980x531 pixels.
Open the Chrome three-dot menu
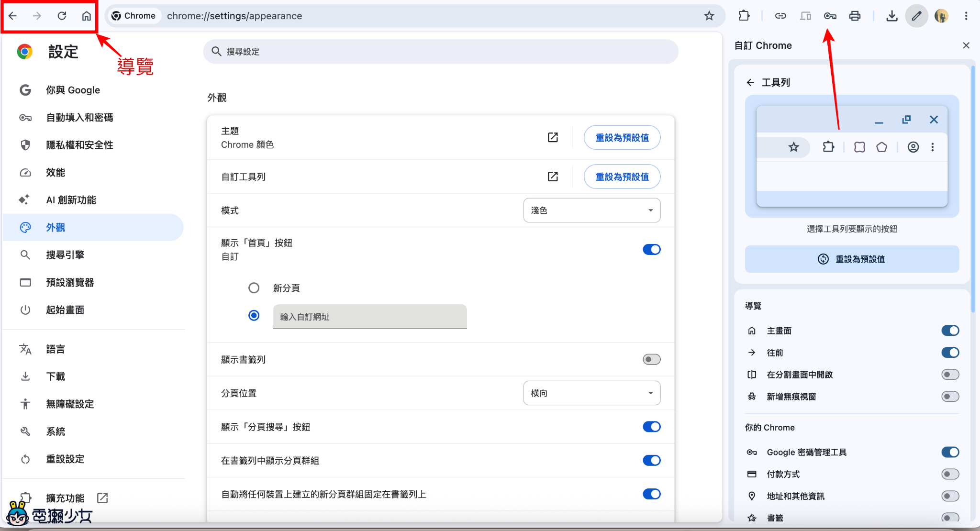(966, 16)
